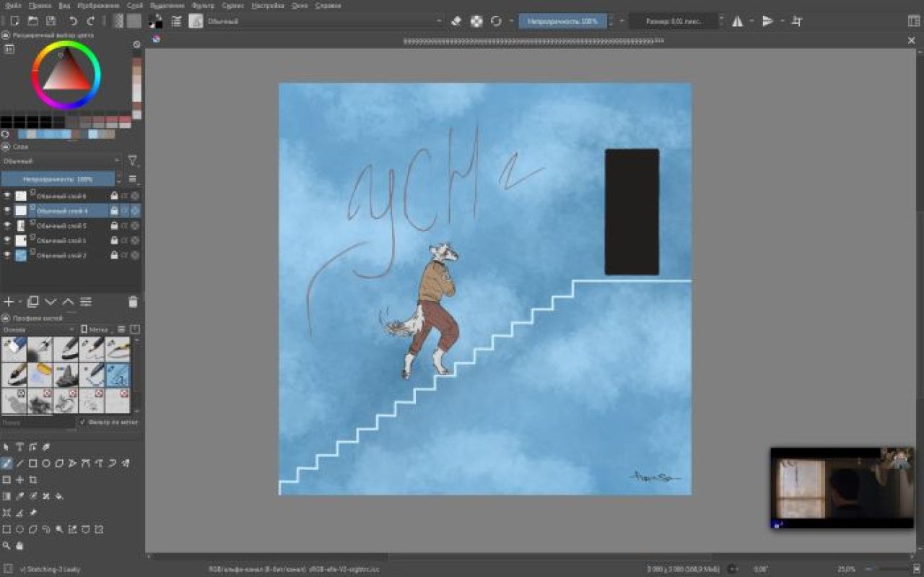This screenshot has width=924, height=577.
Task: Click the brush preset search field
Action: point(38,422)
